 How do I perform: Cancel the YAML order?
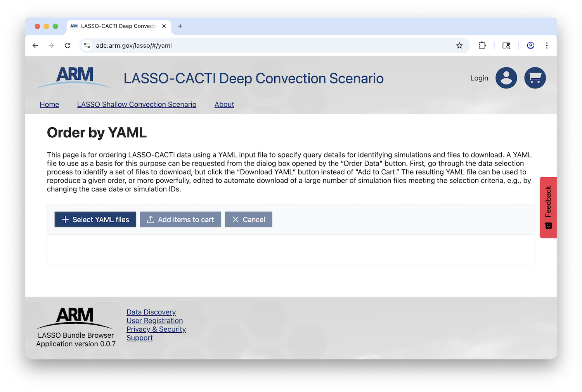point(248,219)
